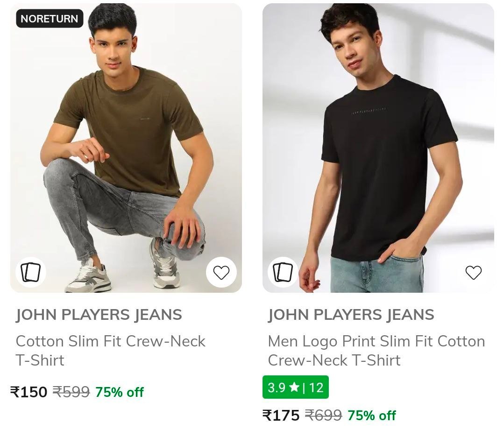The width and height of the screenshot is (504, 430).
Task: Click the heart icon on the right product
Action: [474, 272]
